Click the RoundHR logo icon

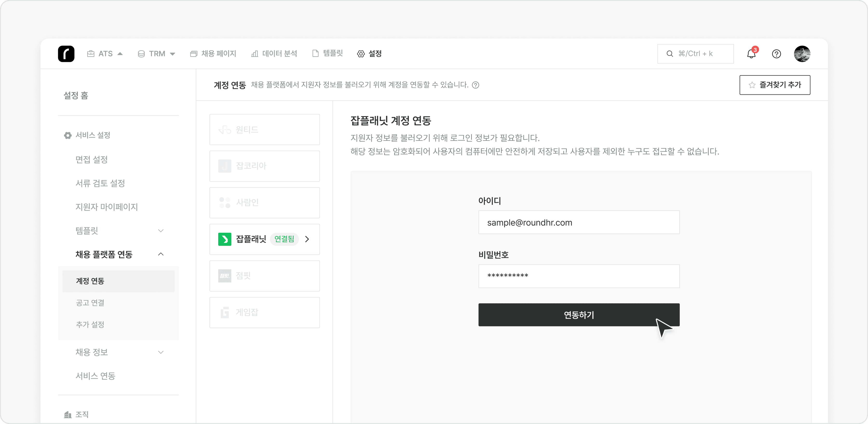coord(66,53)
